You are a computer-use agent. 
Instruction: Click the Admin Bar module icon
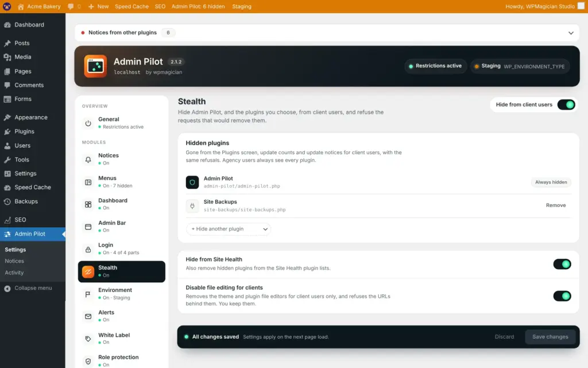88,227
